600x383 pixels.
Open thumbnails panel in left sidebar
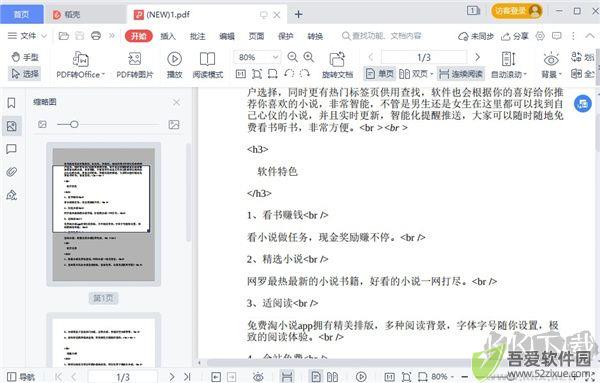[x=11, y=126]
